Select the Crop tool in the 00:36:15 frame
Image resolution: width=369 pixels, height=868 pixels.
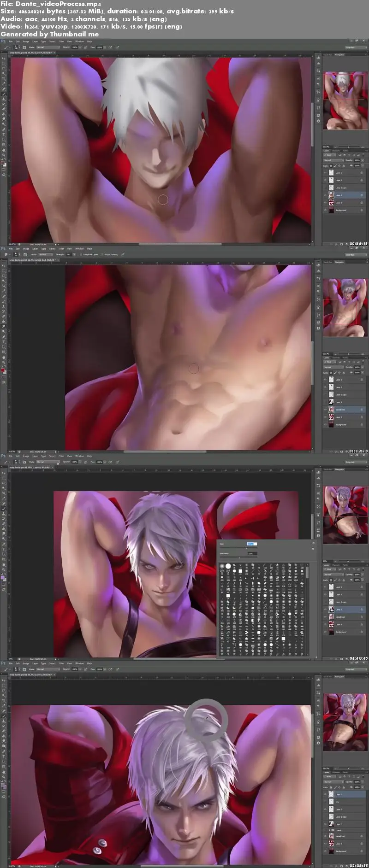(4, 78)
